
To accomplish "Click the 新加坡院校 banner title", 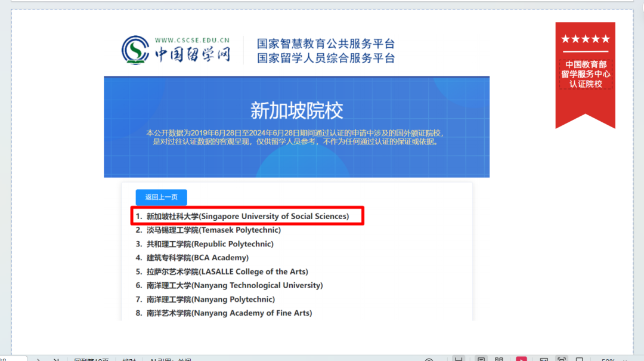I will [x=296, y=110].
